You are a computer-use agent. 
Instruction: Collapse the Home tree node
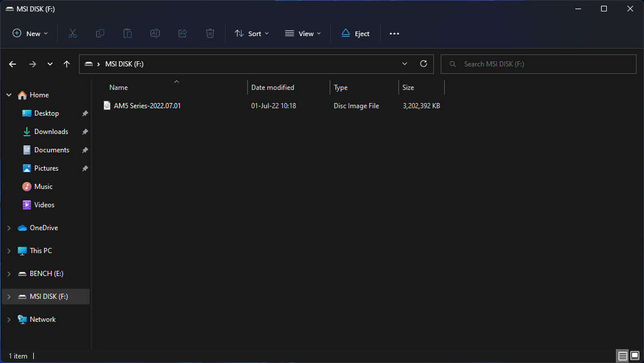9,95
